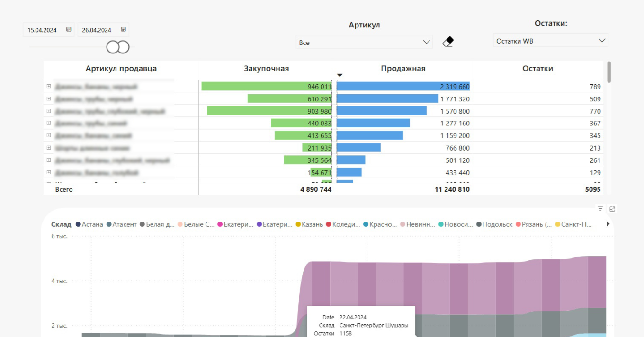This screenshot has height=337, width=644.
Task: Open focus mode for the warehouse chart
Action: (612, 209)
